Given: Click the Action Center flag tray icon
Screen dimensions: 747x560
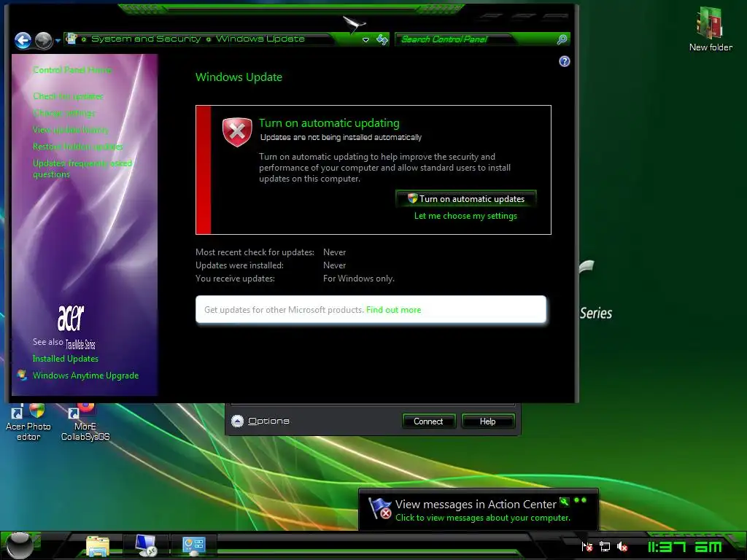Looking at the screenshot, I should [x=587, y=547].
